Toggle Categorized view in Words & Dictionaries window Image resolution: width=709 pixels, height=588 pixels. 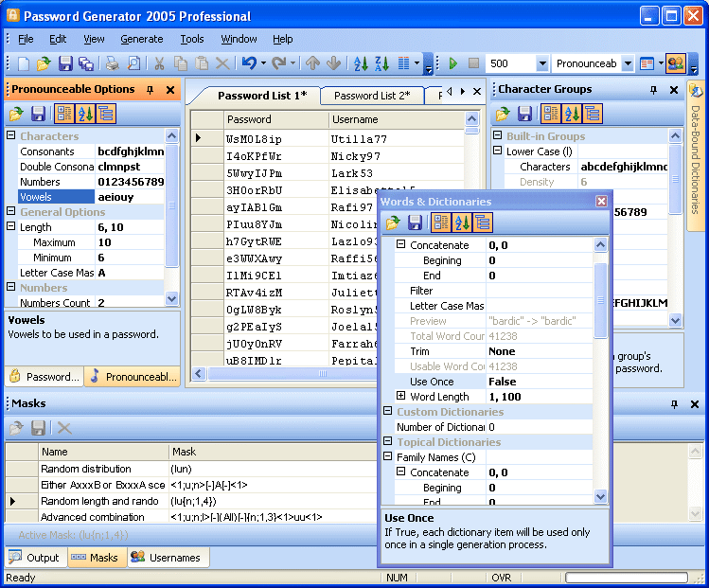(x=441, y=223)
